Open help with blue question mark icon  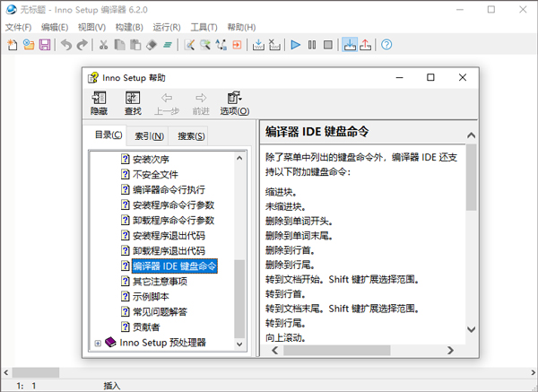386,45
